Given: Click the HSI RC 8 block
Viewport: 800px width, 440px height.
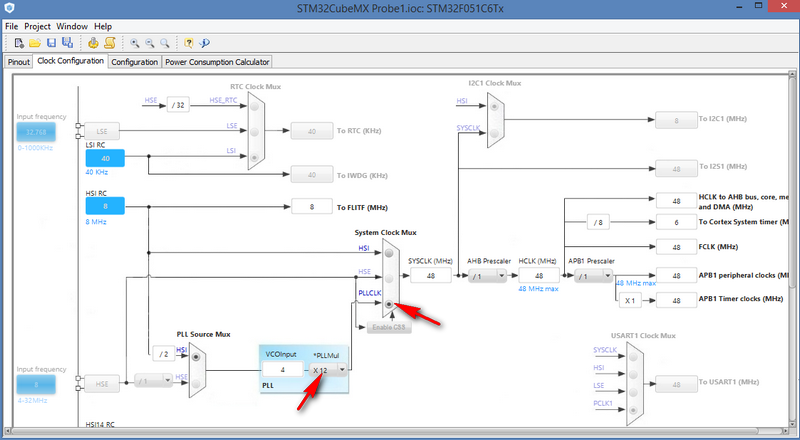Looking at the screenshot, I should pyautogui.click(x=105, y=206).
